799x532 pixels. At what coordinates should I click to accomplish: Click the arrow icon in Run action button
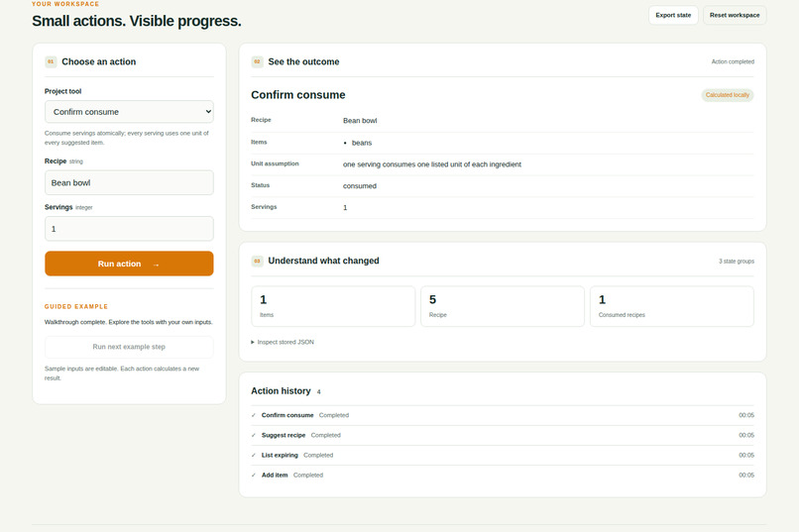click(x=156, y=265)
